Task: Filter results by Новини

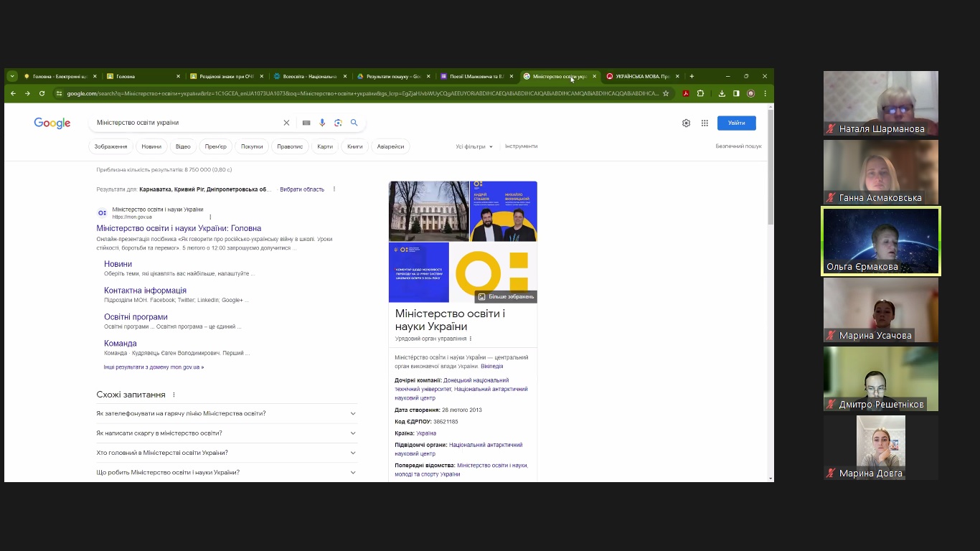Action: tap(151, 146)
